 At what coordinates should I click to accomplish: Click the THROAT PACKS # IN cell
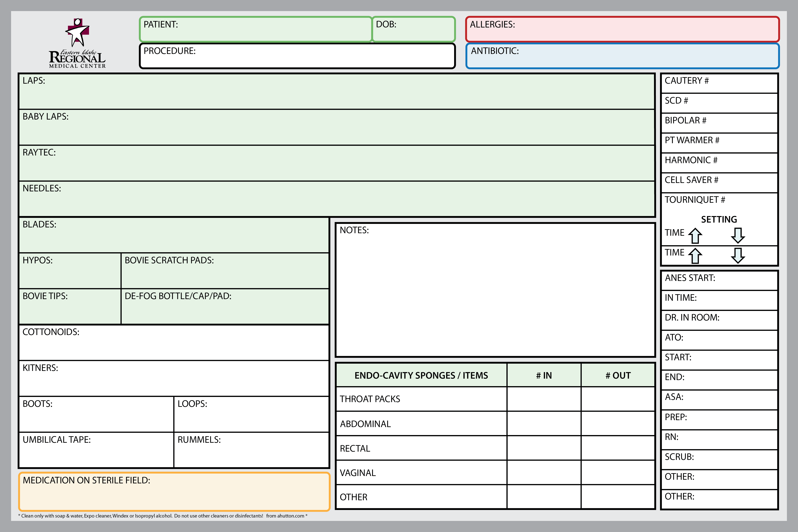click(x=544, y=399)
